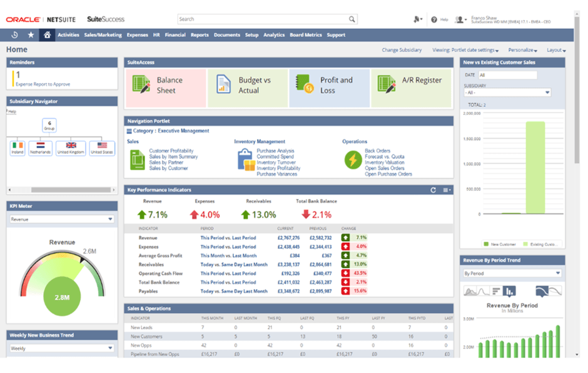Open the KPI Meter Revenue dropdown

click(62, 219)
